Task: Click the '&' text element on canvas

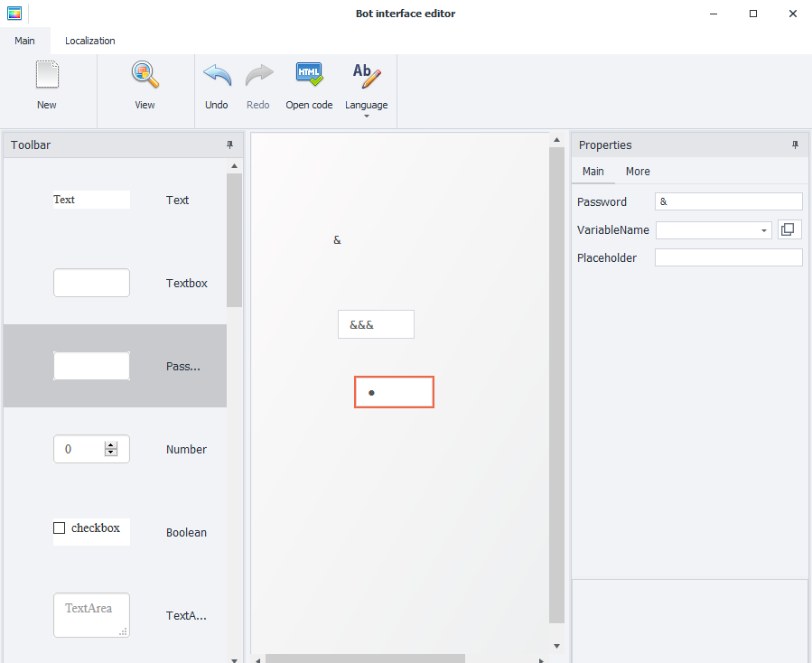Action: (337, 240)
